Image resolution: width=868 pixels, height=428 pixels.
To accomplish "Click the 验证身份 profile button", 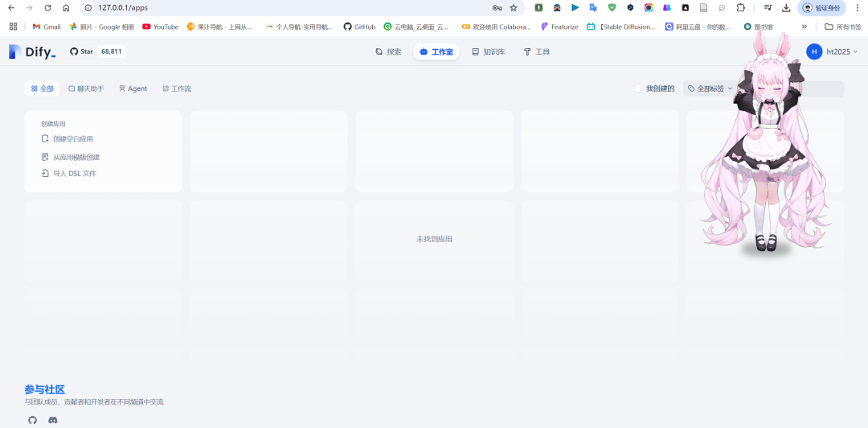I will click(821, 8).
